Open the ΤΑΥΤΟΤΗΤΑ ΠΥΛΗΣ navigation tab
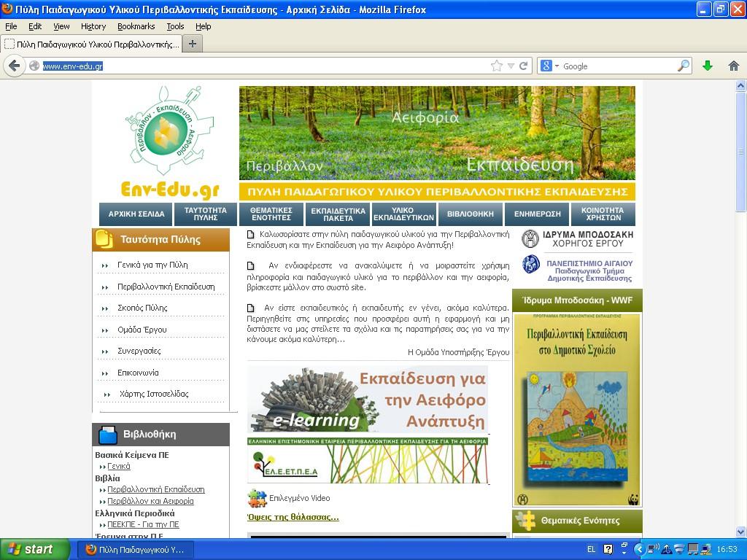Screen dimensions: 747x560 pos(205,214)
